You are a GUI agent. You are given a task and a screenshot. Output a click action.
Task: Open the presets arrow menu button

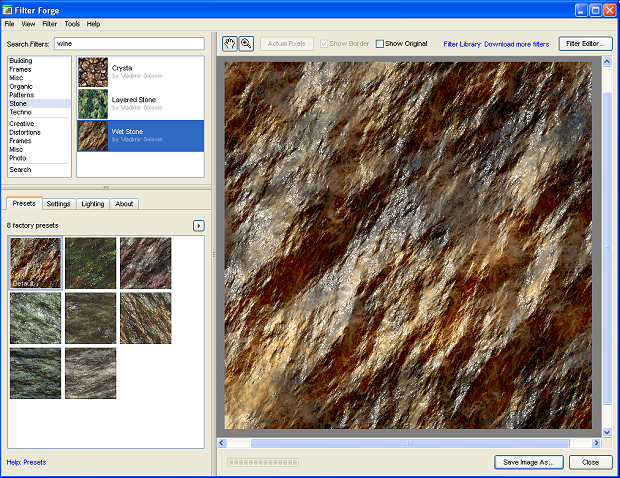198,226
